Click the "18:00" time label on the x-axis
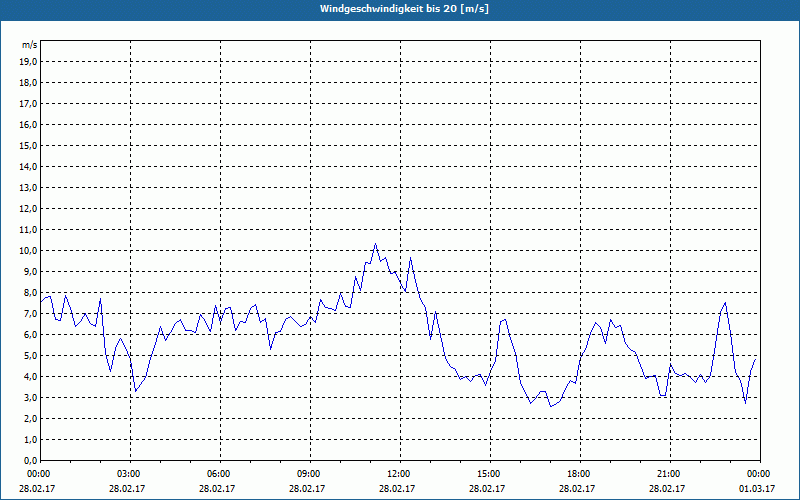This screenshot has height=500, width=800. pyautogui.click(x=580, y=474)
